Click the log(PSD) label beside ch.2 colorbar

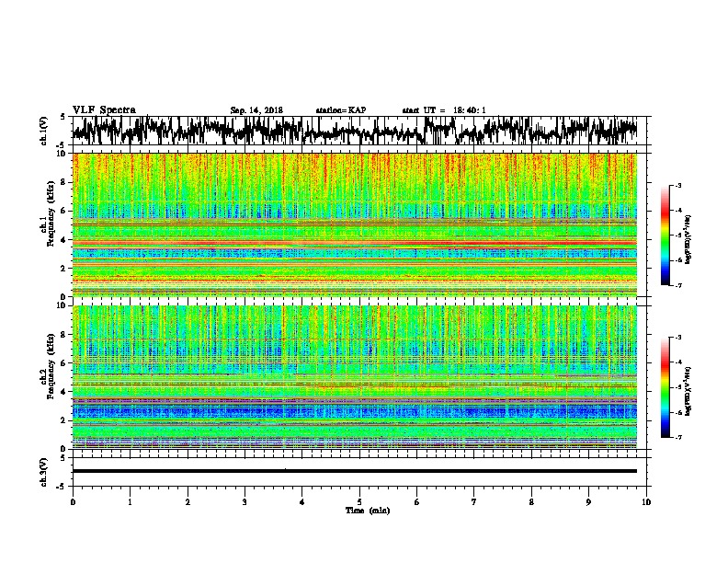click(x=688, y=391)
